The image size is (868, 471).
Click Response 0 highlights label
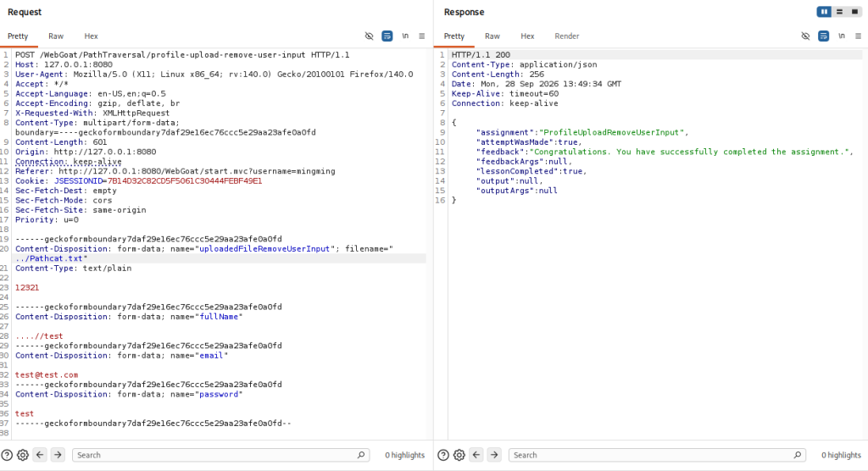click(x=841, y=455)
